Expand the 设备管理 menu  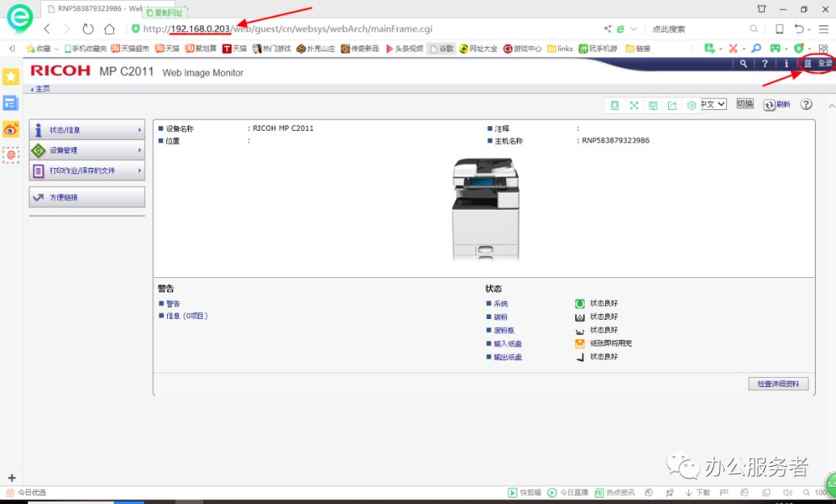coord(87,150)
